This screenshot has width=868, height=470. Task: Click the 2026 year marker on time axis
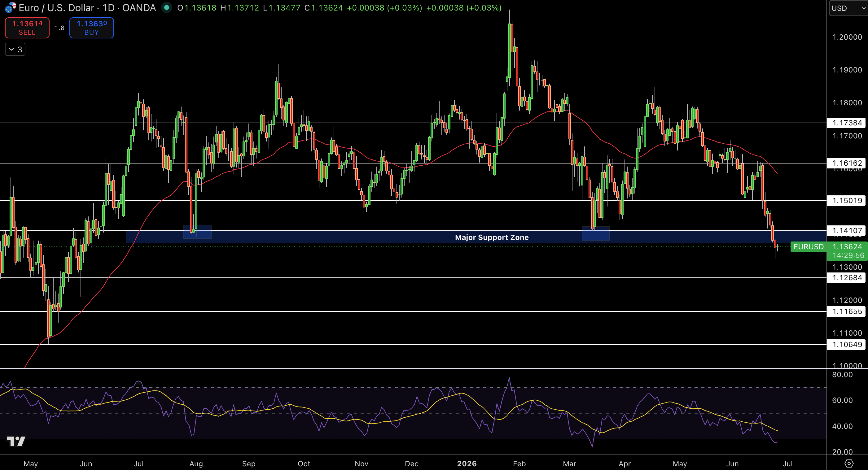pyautogui.click(x=467, y=463)
